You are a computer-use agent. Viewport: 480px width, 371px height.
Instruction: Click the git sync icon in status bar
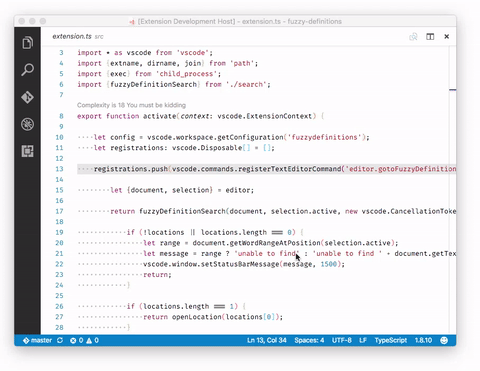click(x=60, y=340)
